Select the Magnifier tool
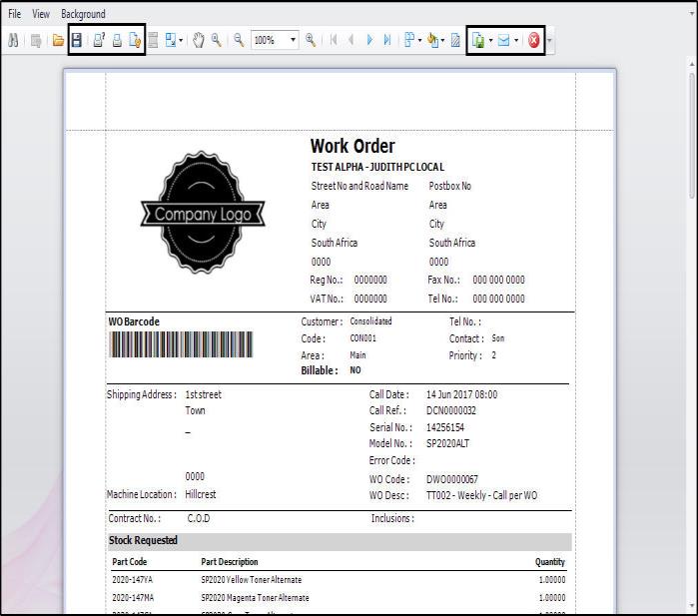The image size is (698, 616). (217, 41)
